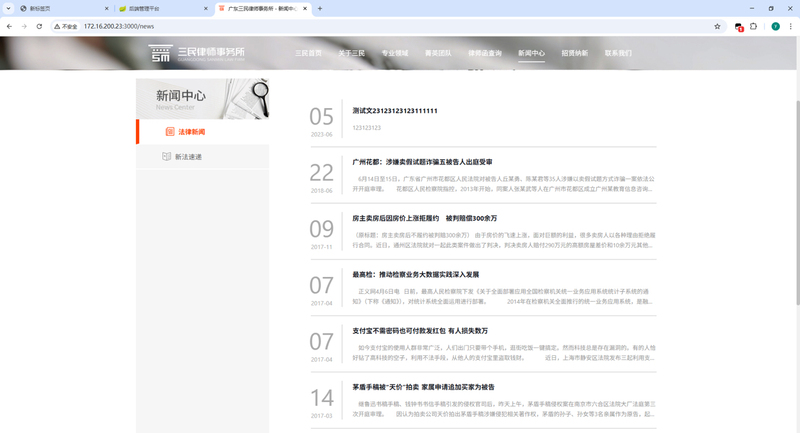This screenshot has height=433, width=800.
Task: Click the book icon beside 新法速递
Action: pos(166,157)
